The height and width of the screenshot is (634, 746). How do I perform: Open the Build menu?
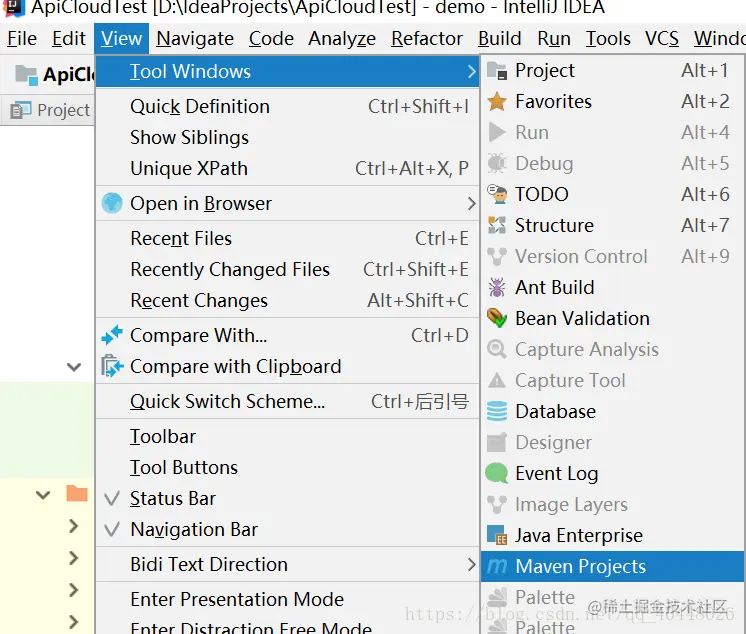(500, 39)
